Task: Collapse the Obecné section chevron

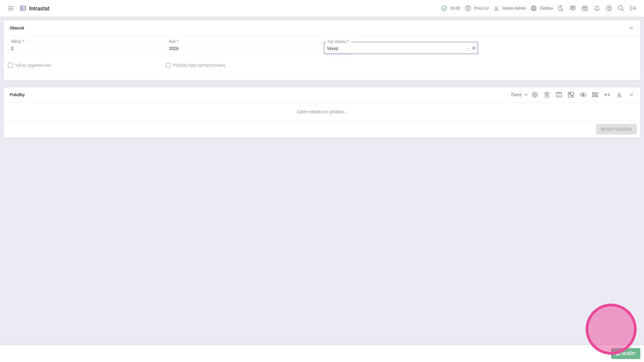Action: point(631,28)
